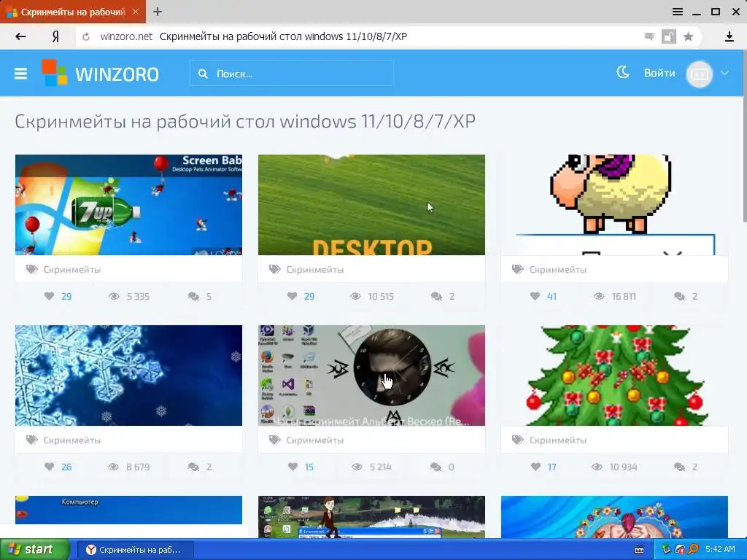Image resolution: width=747 pixels, height=560 pixels.
Task: Open the blue snowflakes thumbnail
Action: (x=128, y=376)
